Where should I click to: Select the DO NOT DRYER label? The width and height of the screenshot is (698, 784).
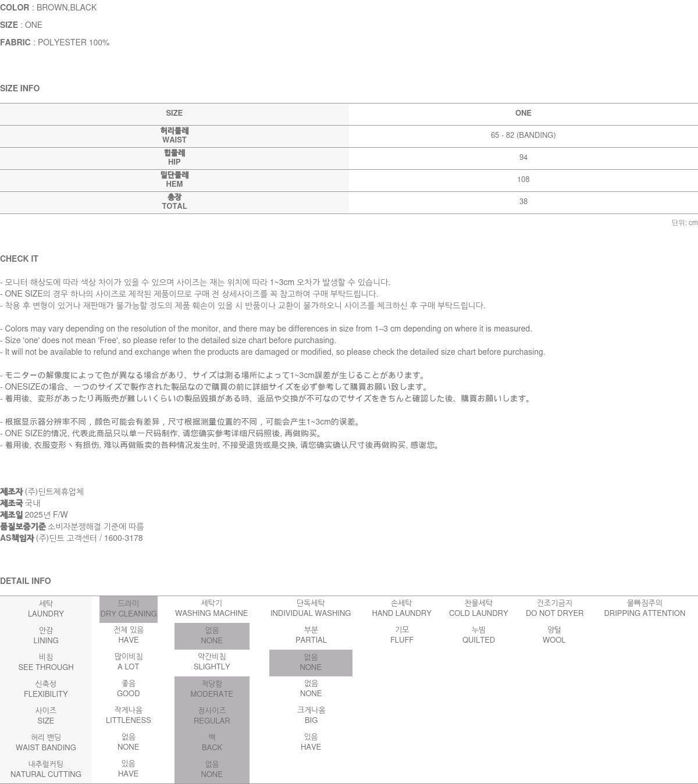pos(554,609)
